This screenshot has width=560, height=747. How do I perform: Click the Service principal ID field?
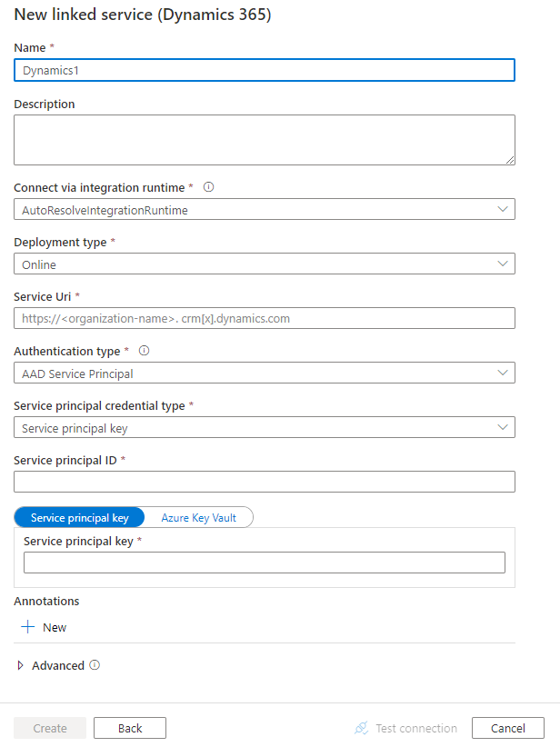click(264, 481)
